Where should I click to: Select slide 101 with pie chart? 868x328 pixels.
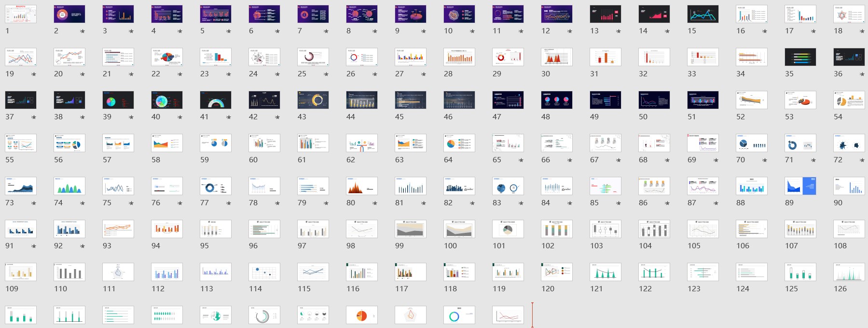508,229
